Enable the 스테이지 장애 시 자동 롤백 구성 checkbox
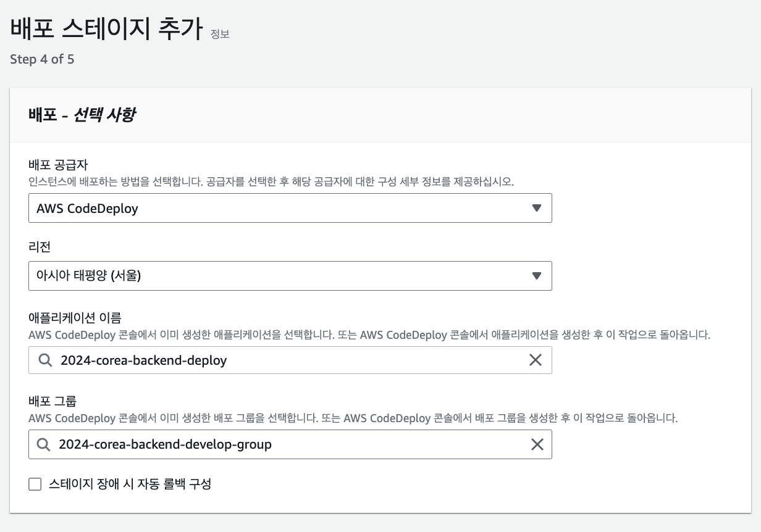The width and height of the screenshot is (761, 532). point(35,484)
